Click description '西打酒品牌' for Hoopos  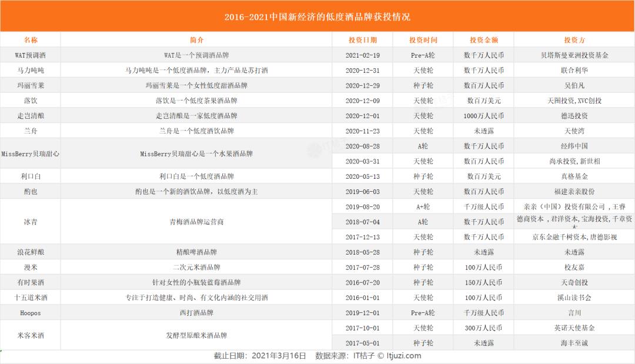click(x=196, y=313)
